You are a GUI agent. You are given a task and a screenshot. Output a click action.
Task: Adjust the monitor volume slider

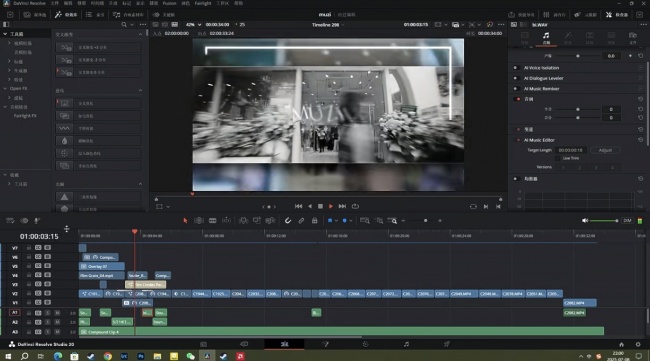coord(604,220)
